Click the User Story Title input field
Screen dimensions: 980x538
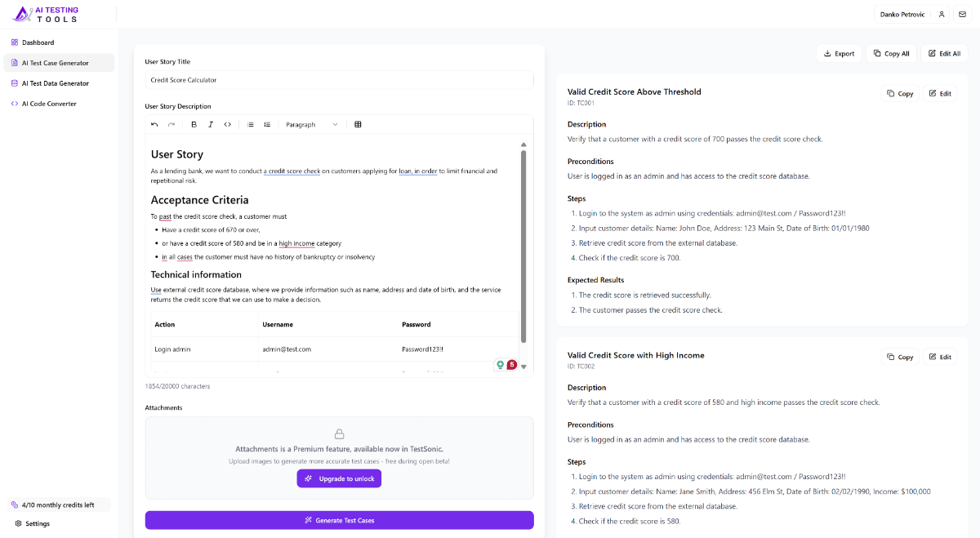point(339,80)
